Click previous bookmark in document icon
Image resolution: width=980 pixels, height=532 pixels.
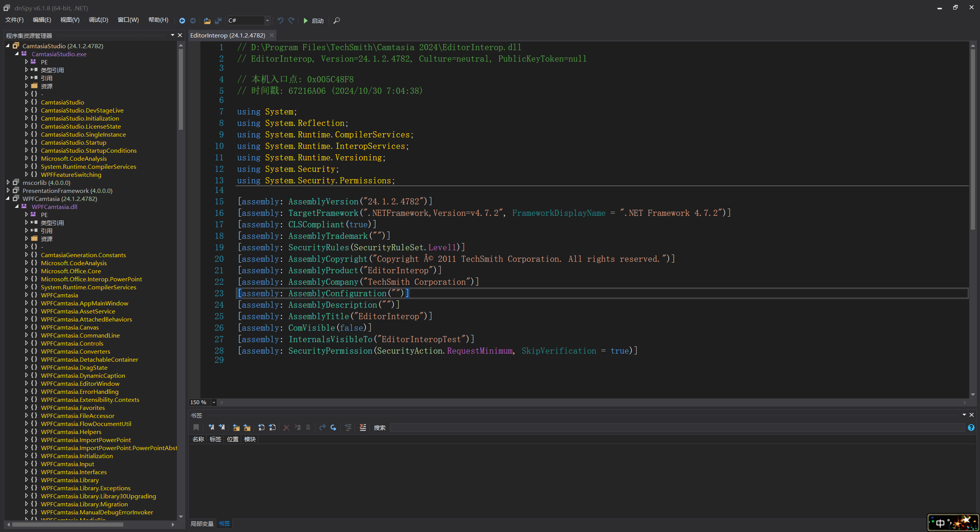click(x=261, y=428)
